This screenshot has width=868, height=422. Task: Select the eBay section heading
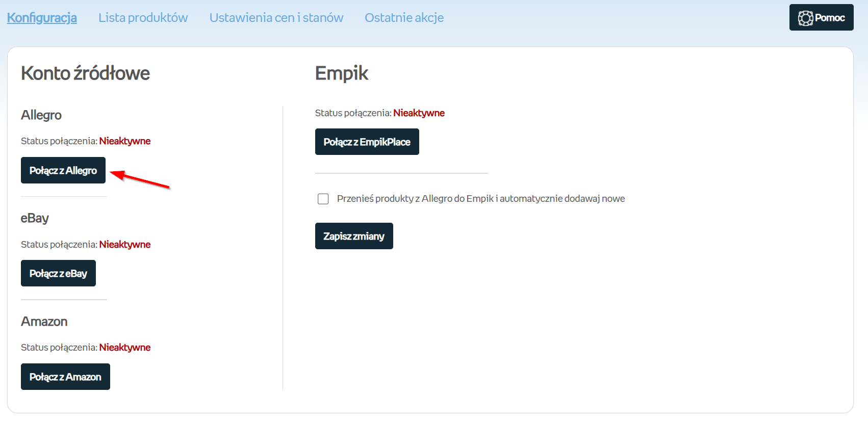(x=35, y=218)
